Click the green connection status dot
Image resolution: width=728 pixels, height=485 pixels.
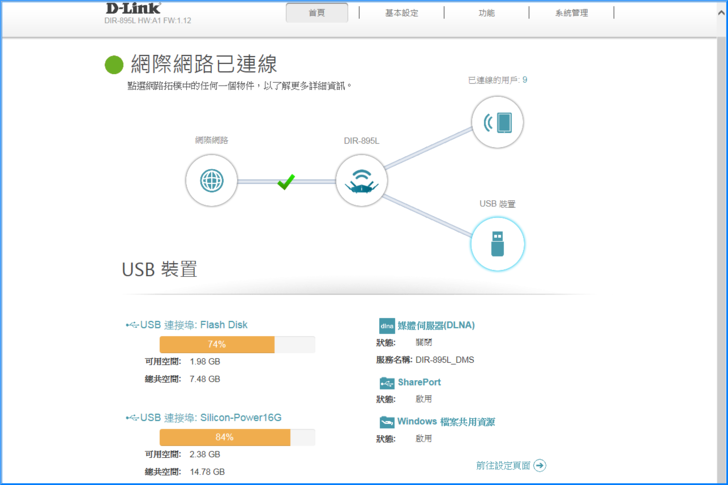pos(114,65)
